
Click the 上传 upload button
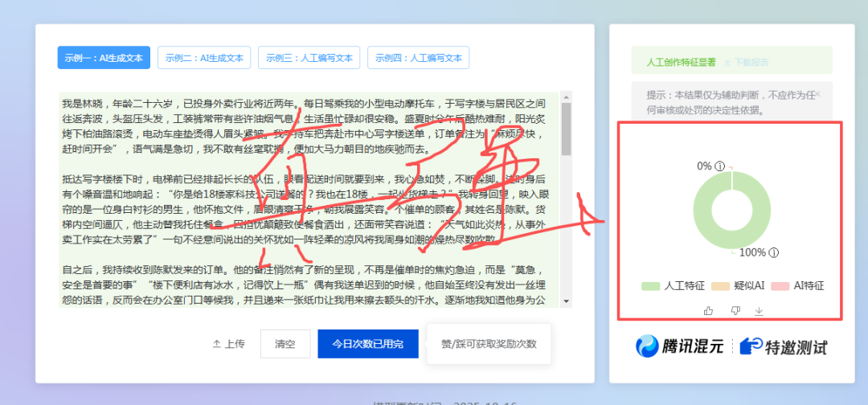[228, 344]
